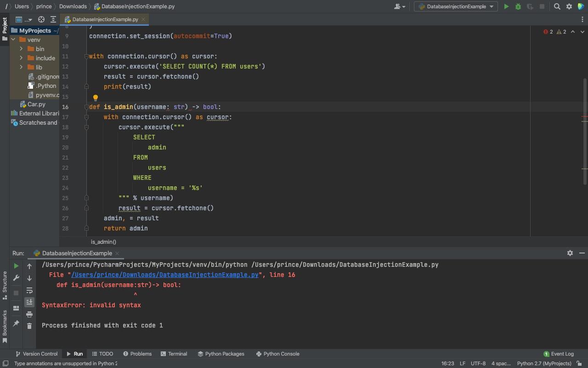The height and width of the screenshot is (368, 588).
Task: Click the Stop square in Run panel
Action: point(16,293)
